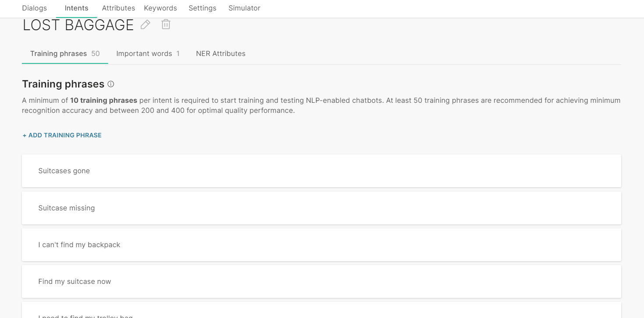Click the Add Training Phrase link
This screenshot has height=318, width=644.
pyautogui.click(x=62, y=136)
